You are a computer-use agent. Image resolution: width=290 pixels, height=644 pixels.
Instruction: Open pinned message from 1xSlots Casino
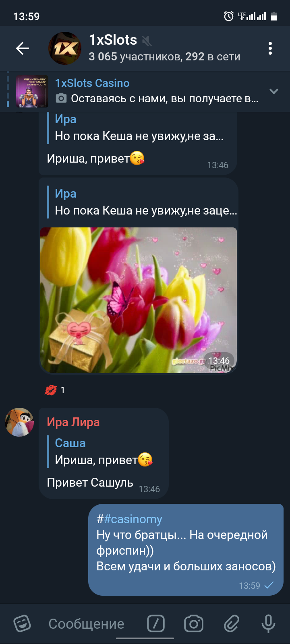(x=157, y=91)
